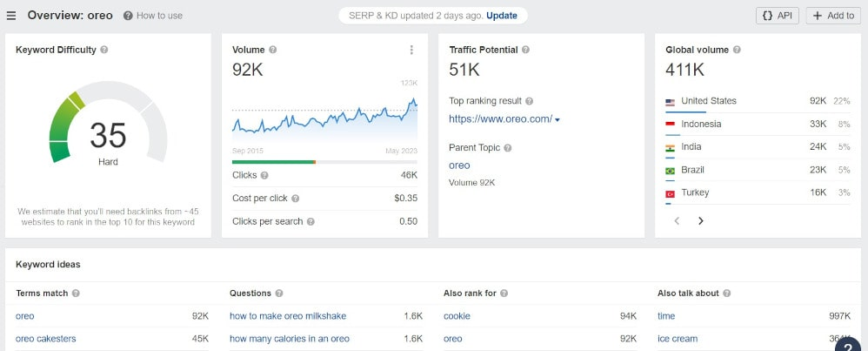Image resolution: width=868 pixels, height=351 pixels.
Task: Click the 92K volume value
Action: coord(248,70)
